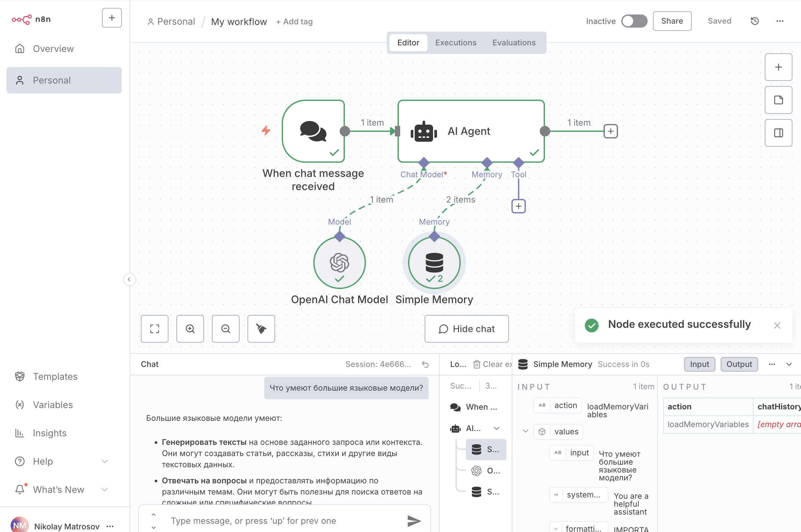Image resolution: width=801 pixels, height=532 pixels.
Task: Click the Hide chat button
Action: pyautogui.click(x=467, y=329)
